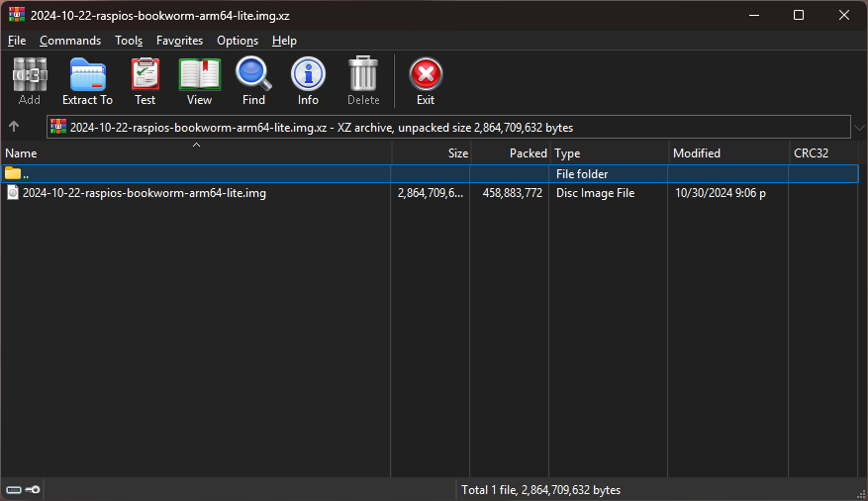Click the parent folder icon in list
This screenshot has width=868, height=501.
(13, 173)
